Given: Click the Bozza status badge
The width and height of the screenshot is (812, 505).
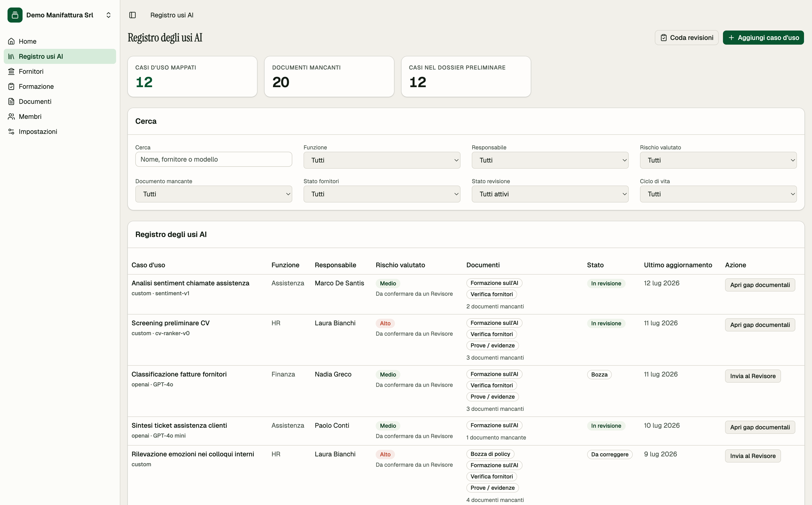Looking at the screenshot, I should pos(599,375).
